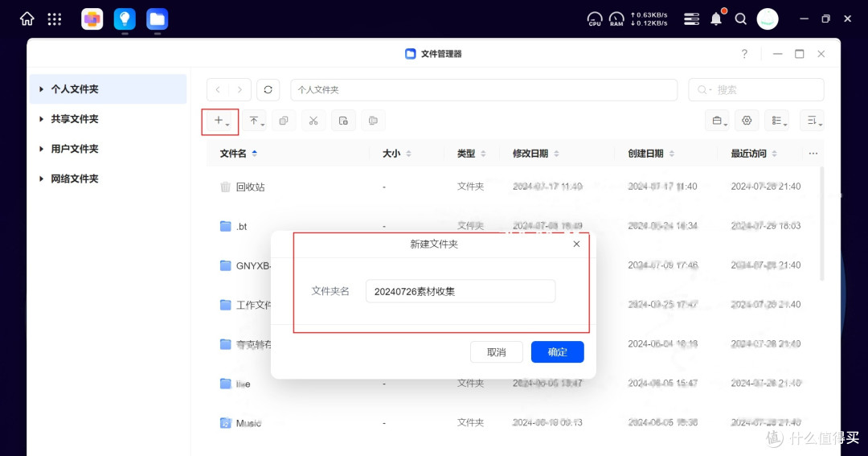This screenshot has width=868, height=456.
Task: Sort by 类型 column header
Action: [x=471, y=154]
